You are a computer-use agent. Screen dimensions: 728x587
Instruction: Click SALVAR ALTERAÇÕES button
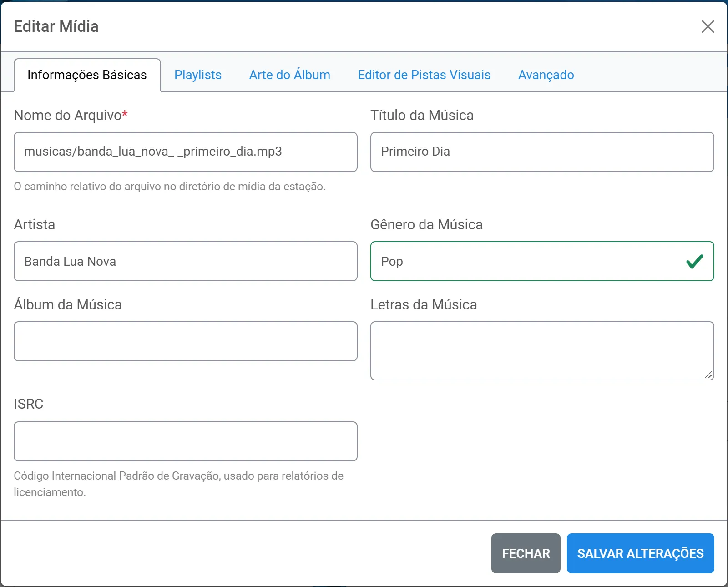coord(641,553)
